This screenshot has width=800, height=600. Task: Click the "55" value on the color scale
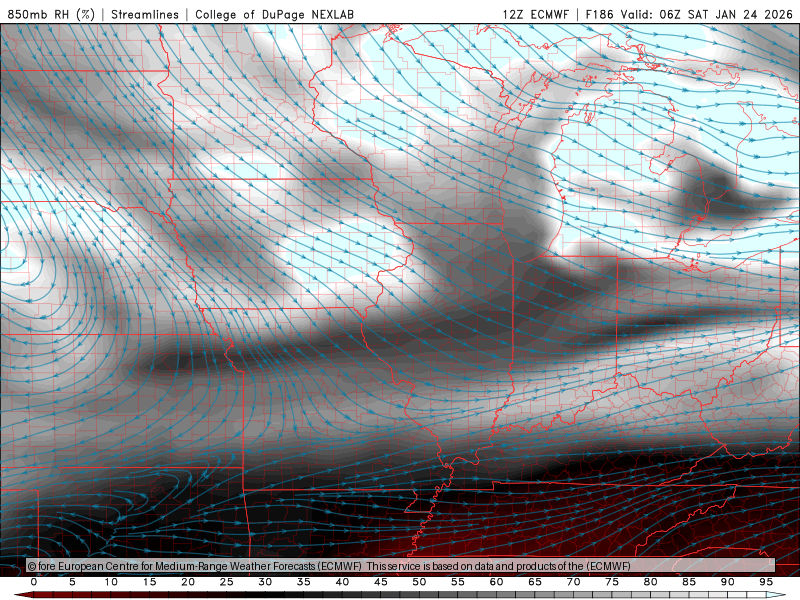tap(458, 582)
